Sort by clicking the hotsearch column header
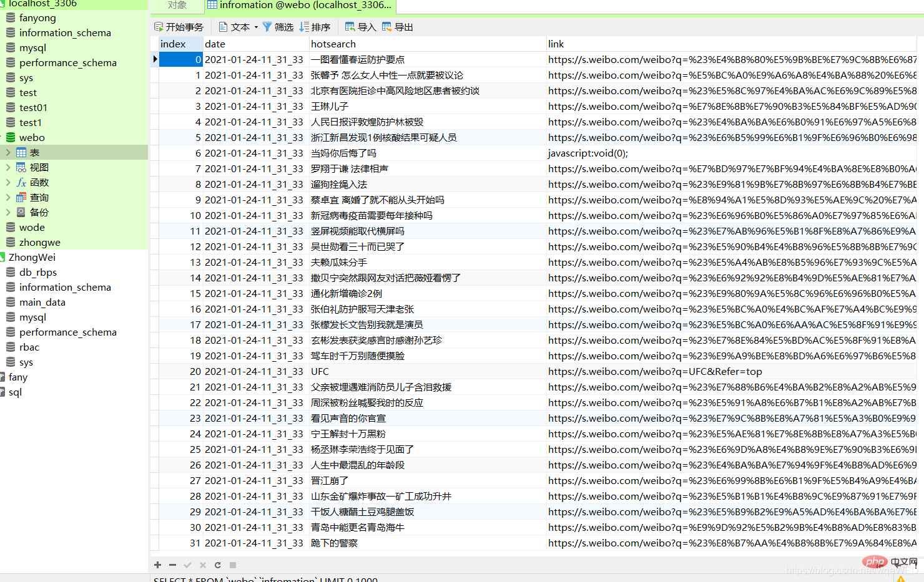Screen dimensions: 924x582 tap(333, 44)
